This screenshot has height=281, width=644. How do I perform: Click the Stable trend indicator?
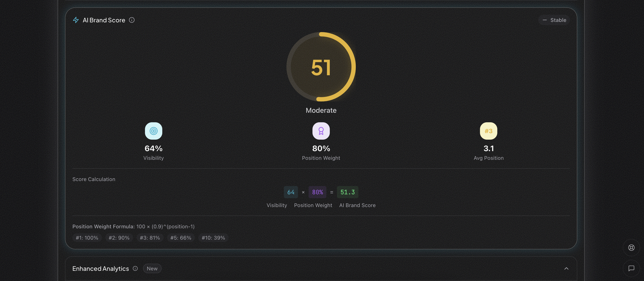pyautogui.click(x=554, y=20)
